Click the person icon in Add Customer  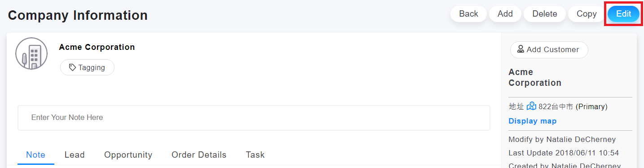click(521, 49)
